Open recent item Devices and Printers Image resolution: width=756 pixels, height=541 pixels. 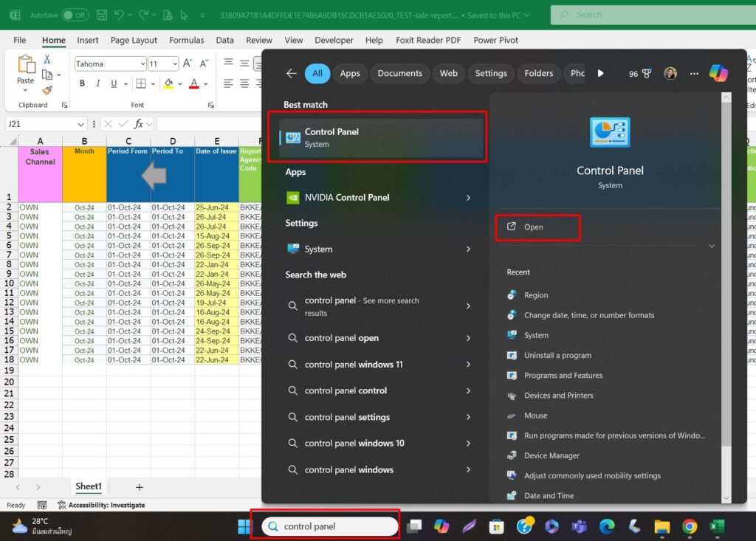click(x=558, y=396)
